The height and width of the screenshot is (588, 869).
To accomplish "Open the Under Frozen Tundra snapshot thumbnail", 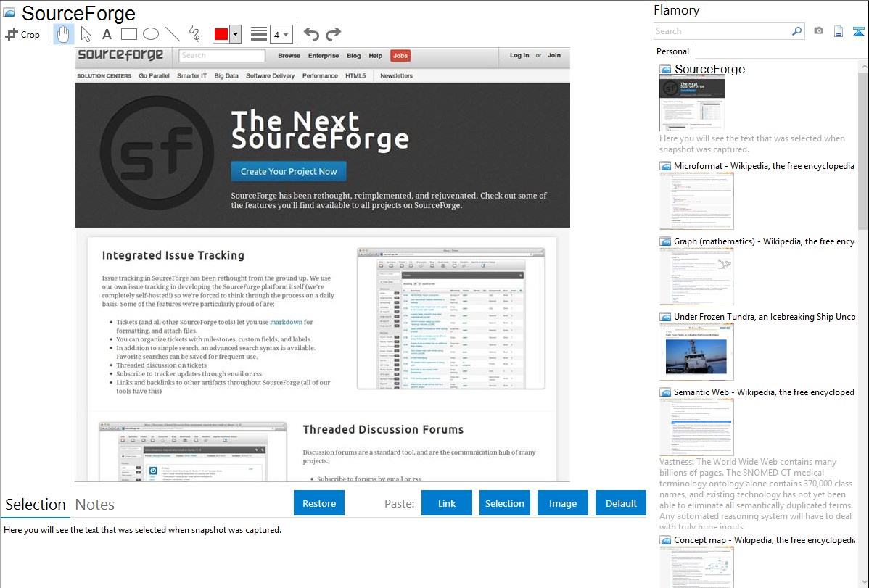I will [696, 352].
